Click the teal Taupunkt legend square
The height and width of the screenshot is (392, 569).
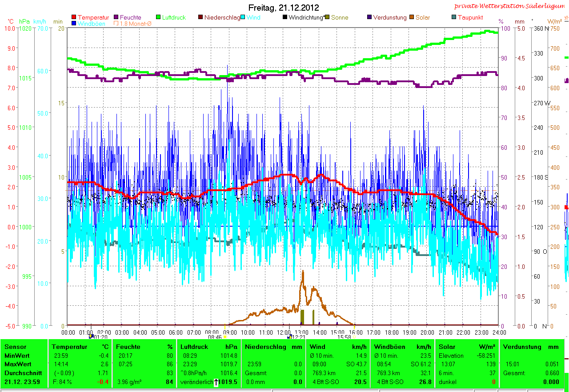click(x=454, y=18)
